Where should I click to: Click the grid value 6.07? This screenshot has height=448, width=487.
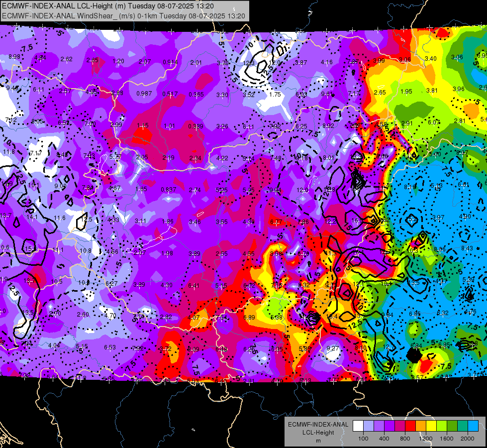click(434, 122)
